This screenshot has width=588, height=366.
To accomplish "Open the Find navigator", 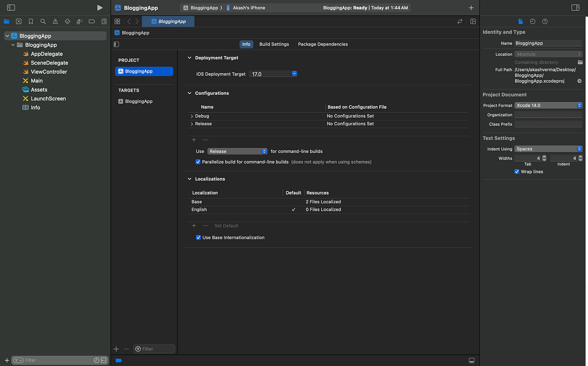I will pyautogui.click(x=43, y=21).
